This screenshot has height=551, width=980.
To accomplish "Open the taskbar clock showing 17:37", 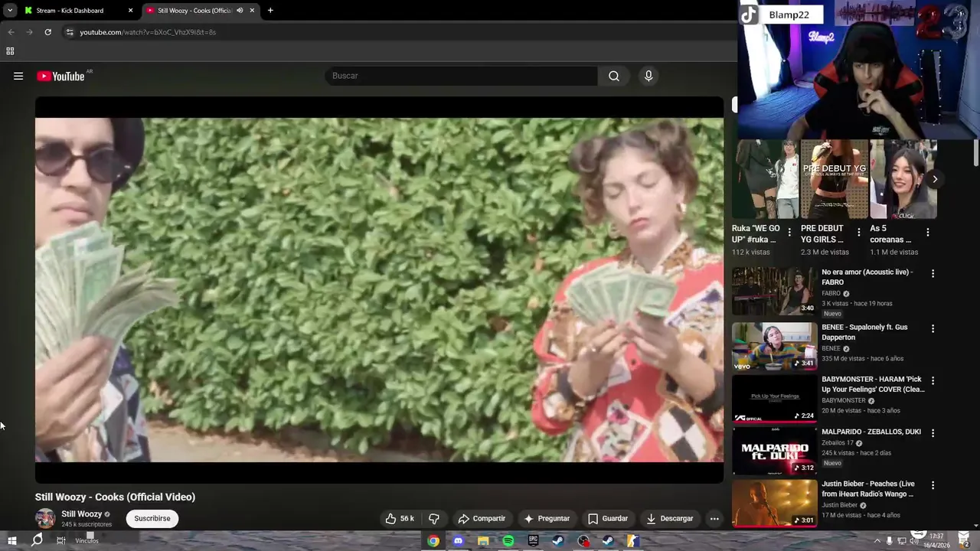I will coord(936,541).
